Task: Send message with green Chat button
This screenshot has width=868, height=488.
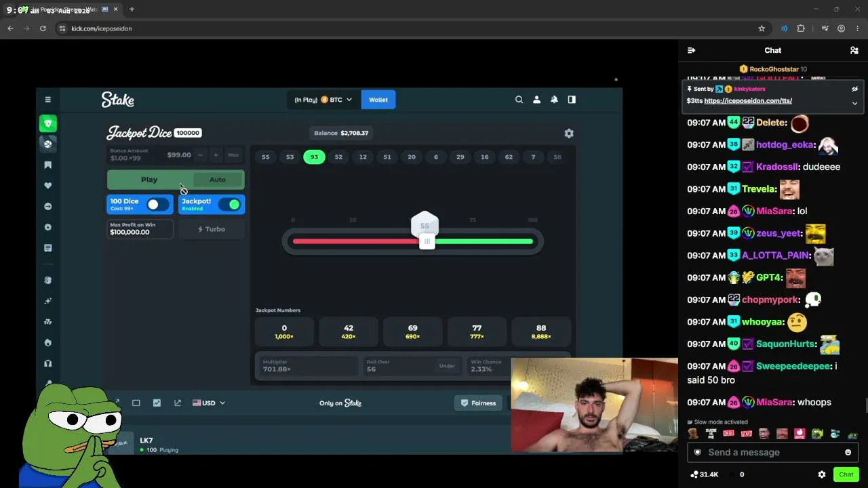Action: point(846,474)
